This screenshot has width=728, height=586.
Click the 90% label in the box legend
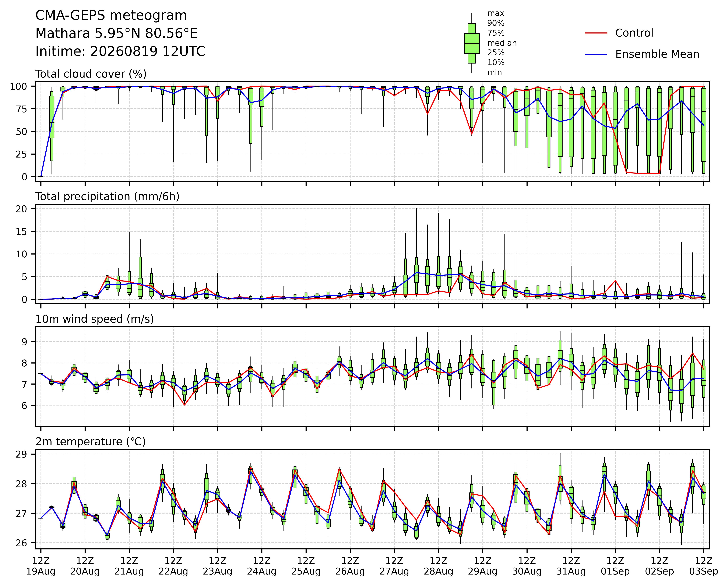coord(496,23)
